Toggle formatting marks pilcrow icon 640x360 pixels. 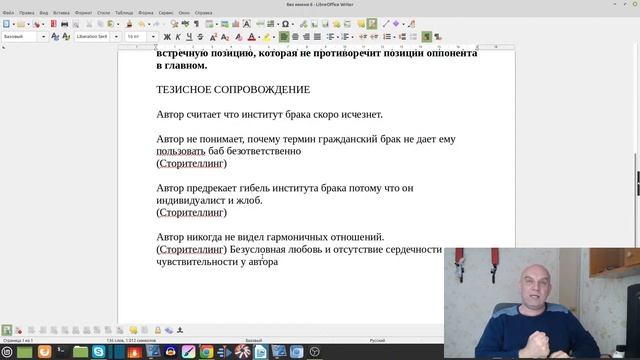(x=196, y=24)
